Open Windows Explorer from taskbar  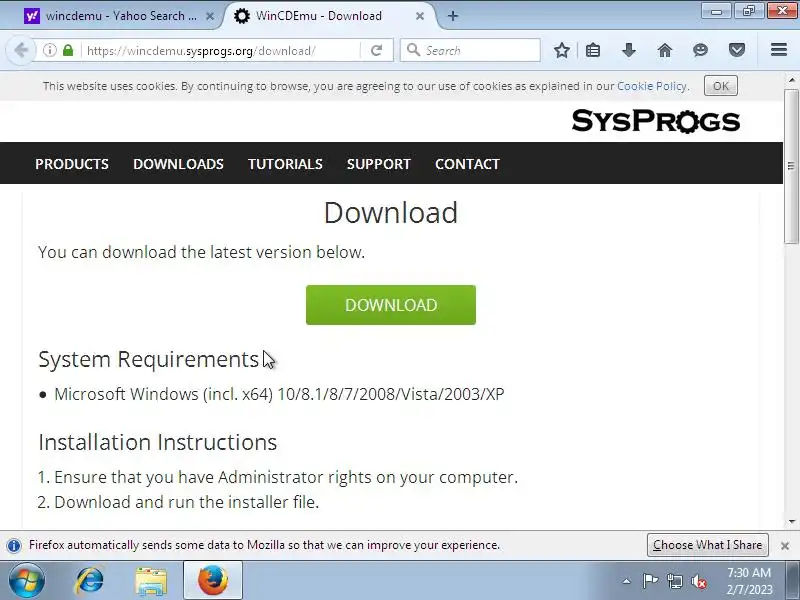tap(151, 581)
